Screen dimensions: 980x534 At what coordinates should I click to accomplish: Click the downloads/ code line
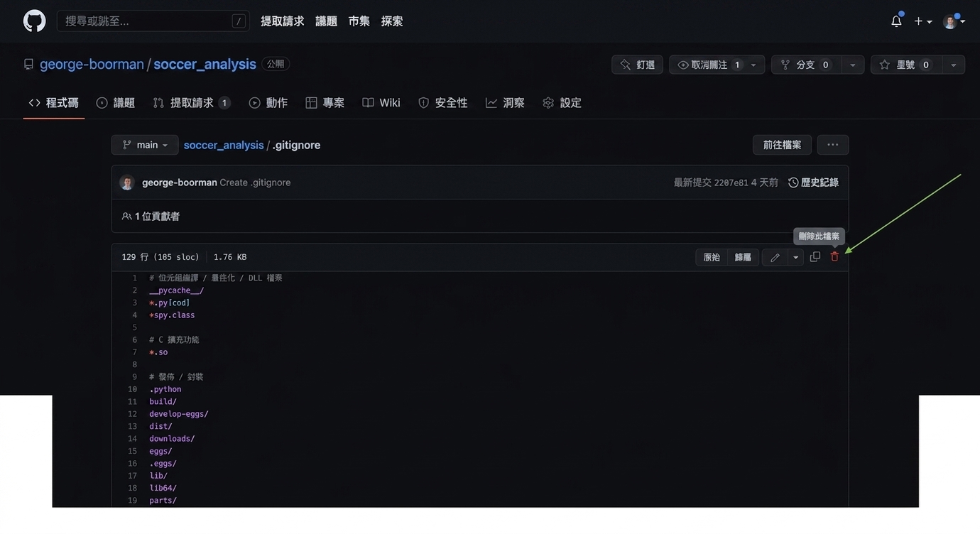click(x=172, y=439)
